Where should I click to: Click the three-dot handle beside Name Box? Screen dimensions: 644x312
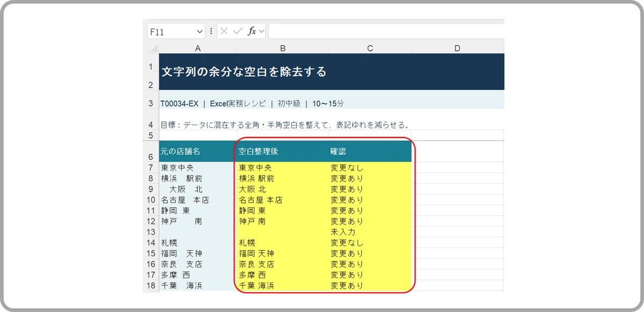tap(211, 31)
